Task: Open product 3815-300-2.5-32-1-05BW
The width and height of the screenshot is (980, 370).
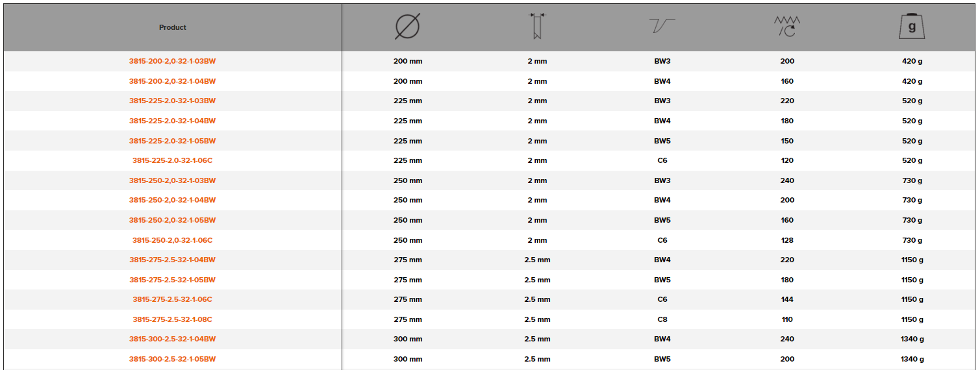Action: (x=173, y=359)
